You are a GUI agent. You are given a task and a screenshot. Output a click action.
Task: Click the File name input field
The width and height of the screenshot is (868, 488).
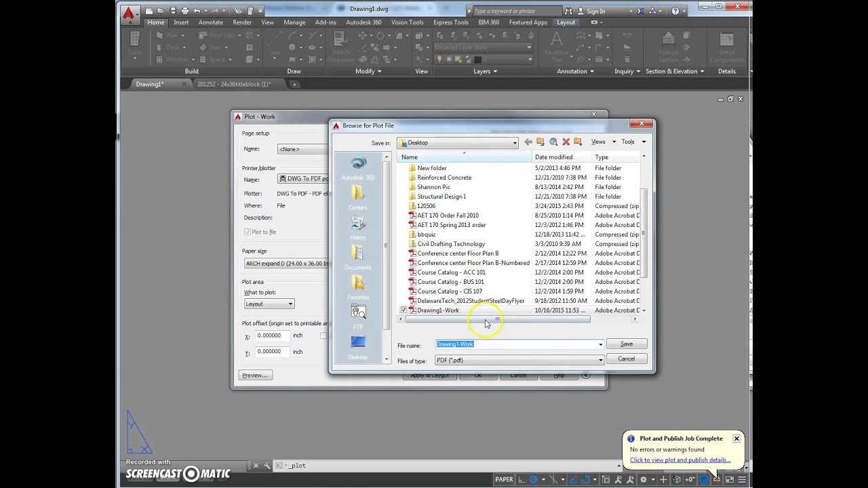(515, 344)
